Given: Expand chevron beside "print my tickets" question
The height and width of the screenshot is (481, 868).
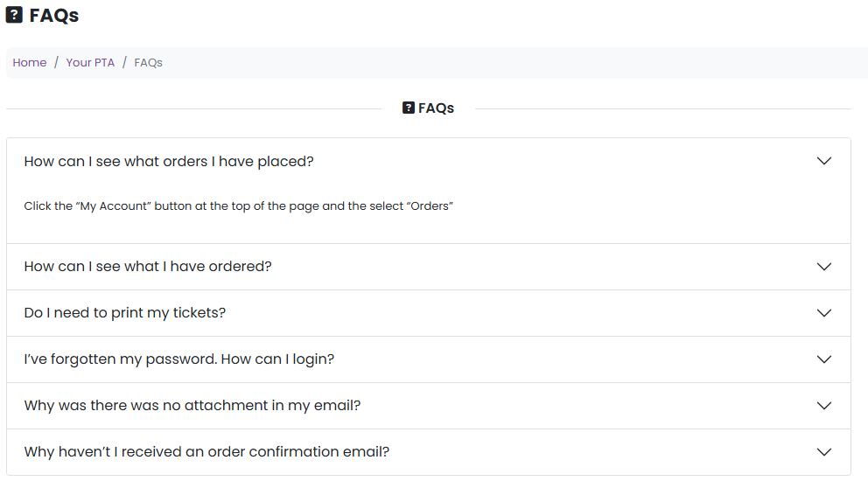Looking at the screenshot, I should [823, 313].
